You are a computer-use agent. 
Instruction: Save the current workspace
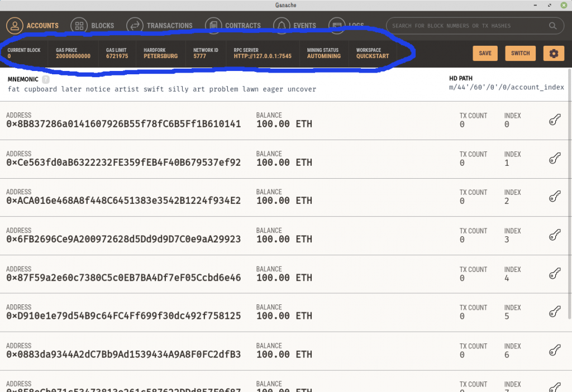485,53
